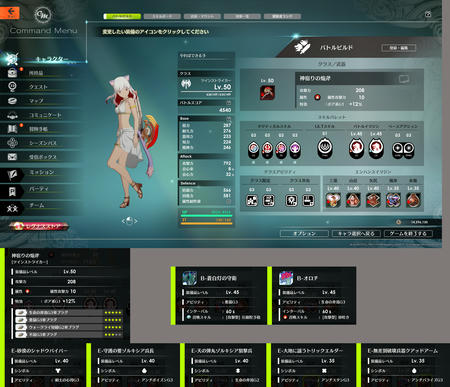Image resolution: width=450 pixels, height=387 pixels.
Task: Click the second base action icon
Action: pos(409,149)
